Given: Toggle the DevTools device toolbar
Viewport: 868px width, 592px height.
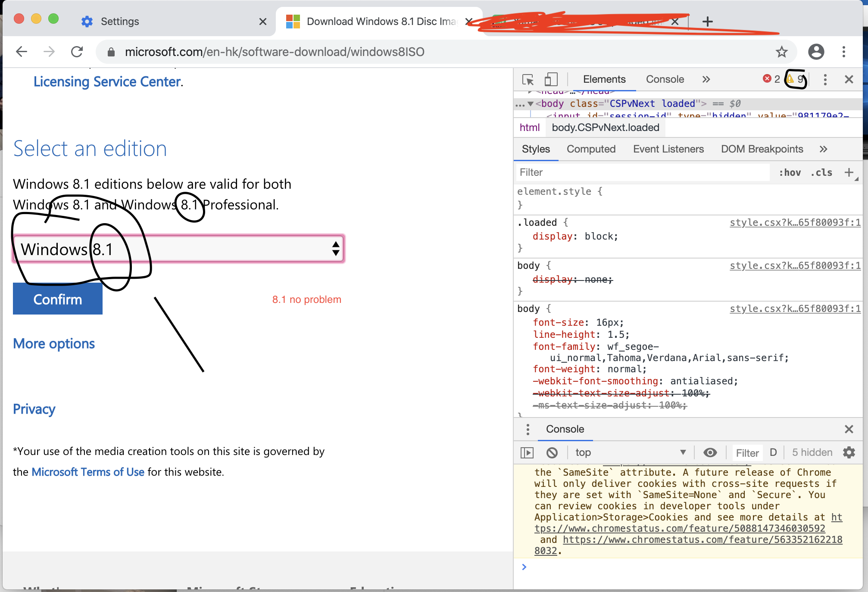Looking at the screenshot, I should pyautogui.click(x=551, y=79).
